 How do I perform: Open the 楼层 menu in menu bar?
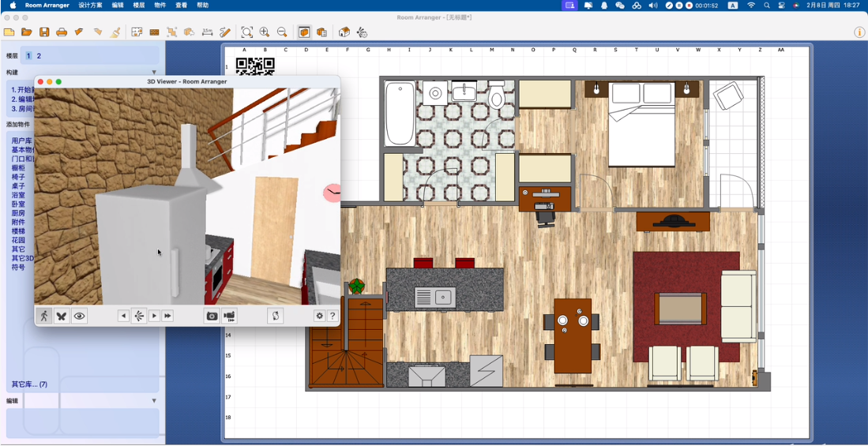[x=139, y=5]
